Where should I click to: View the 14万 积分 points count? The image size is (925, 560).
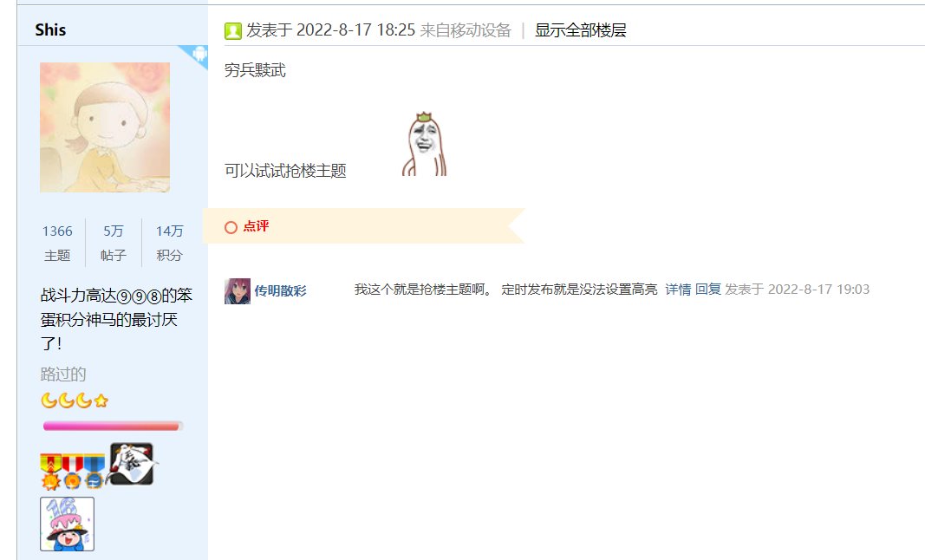point(169,243)
